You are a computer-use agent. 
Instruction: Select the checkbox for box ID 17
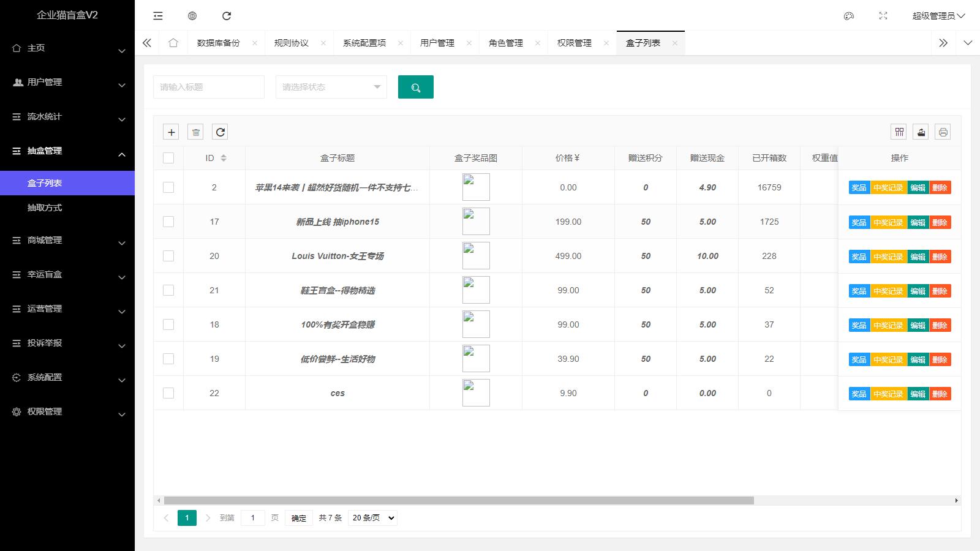click(x=168, y=222)
